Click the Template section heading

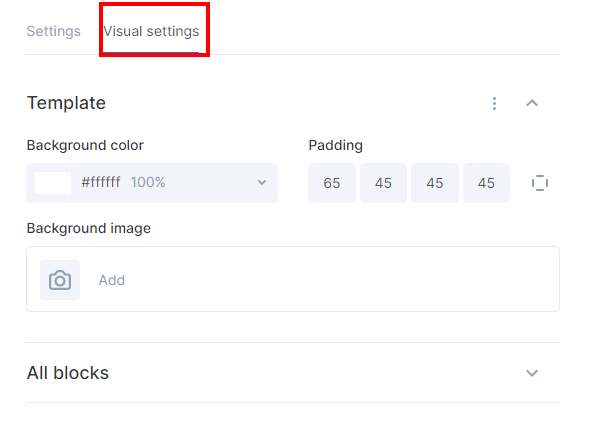tap(66, 103)
